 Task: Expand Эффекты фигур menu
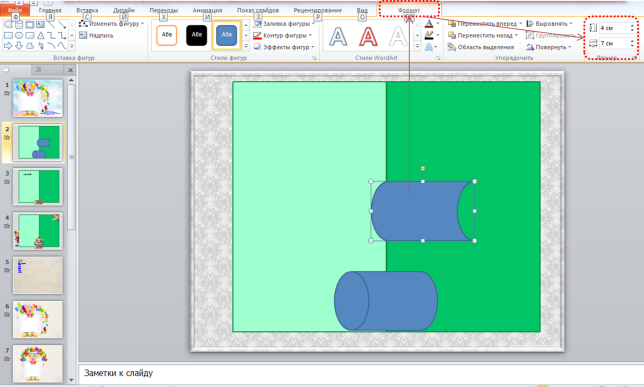tap(284, 47)
